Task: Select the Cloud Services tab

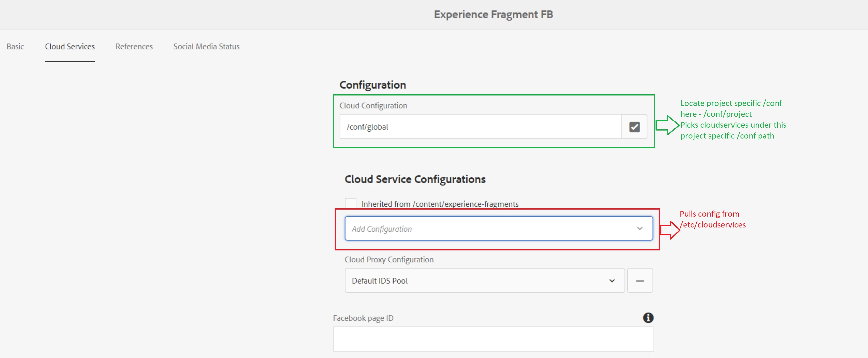Action: [70, 47]
